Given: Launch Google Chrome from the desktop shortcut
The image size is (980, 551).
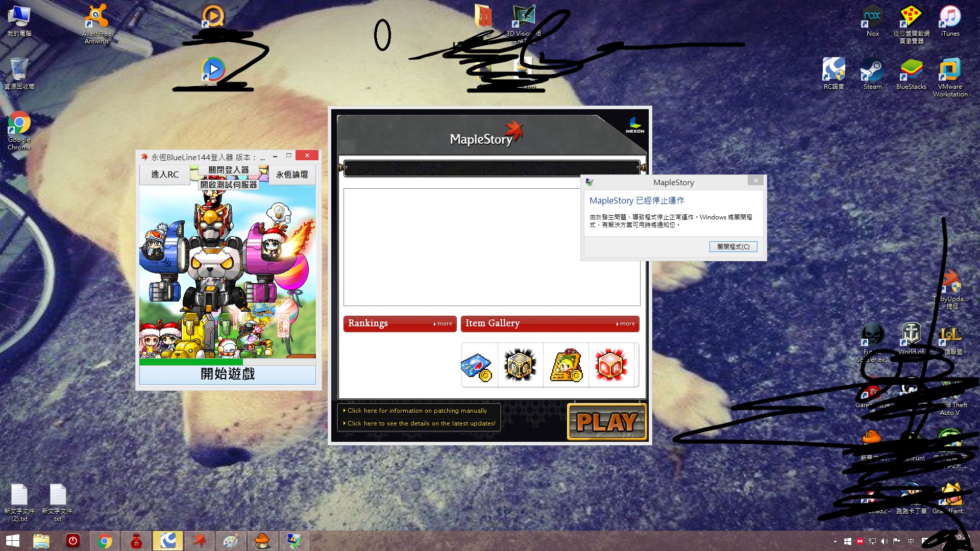Looking at the screenshot, I should pos(19,131).
